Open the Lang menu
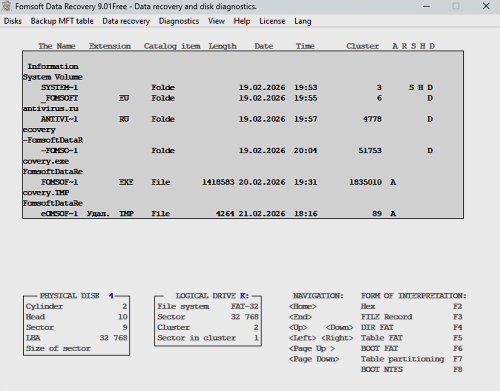This screenshot has height=391, width=500. (x=303, y=21)
